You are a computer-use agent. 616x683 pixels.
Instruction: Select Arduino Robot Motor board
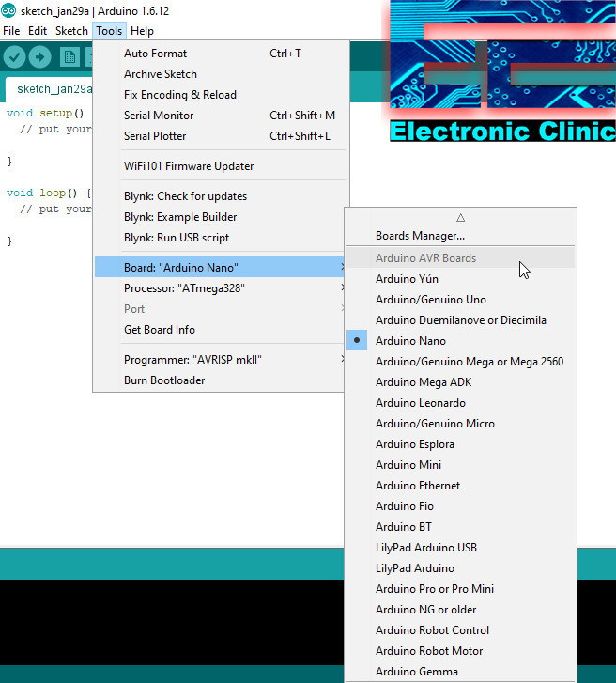click(x=461, y=651)
